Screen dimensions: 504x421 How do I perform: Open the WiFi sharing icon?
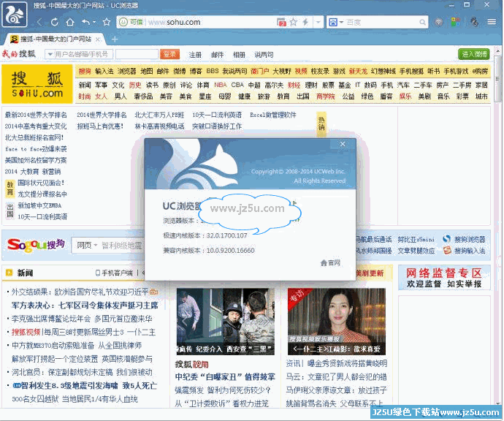[x=439, y=22]
